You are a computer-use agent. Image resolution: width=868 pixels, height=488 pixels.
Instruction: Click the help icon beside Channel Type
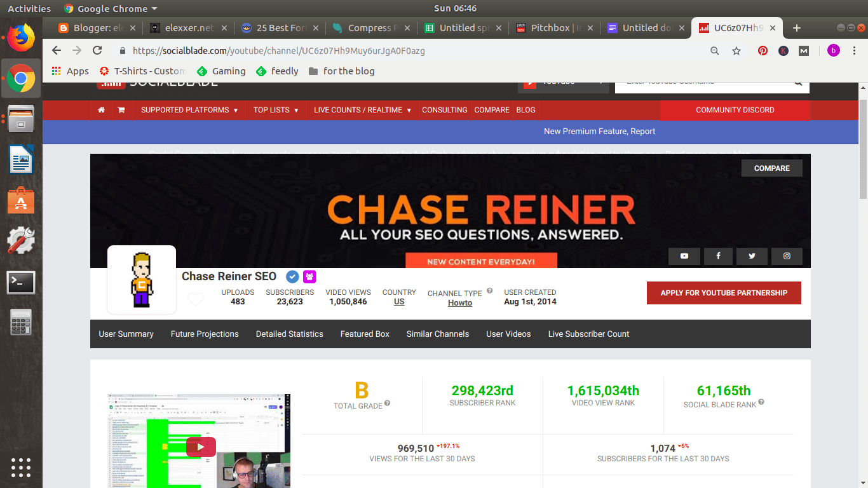tap(489, 291)
